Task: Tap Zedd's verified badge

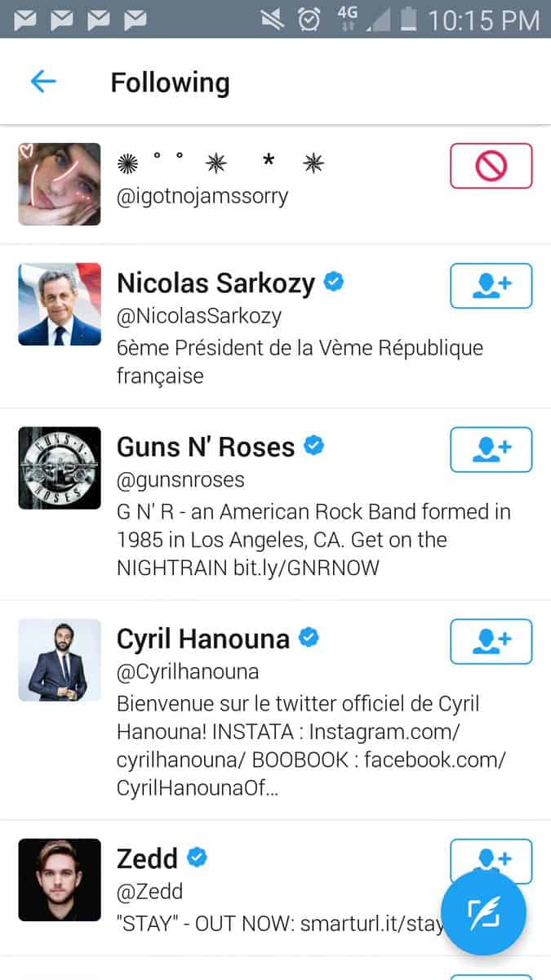Action: pos(197,857)
